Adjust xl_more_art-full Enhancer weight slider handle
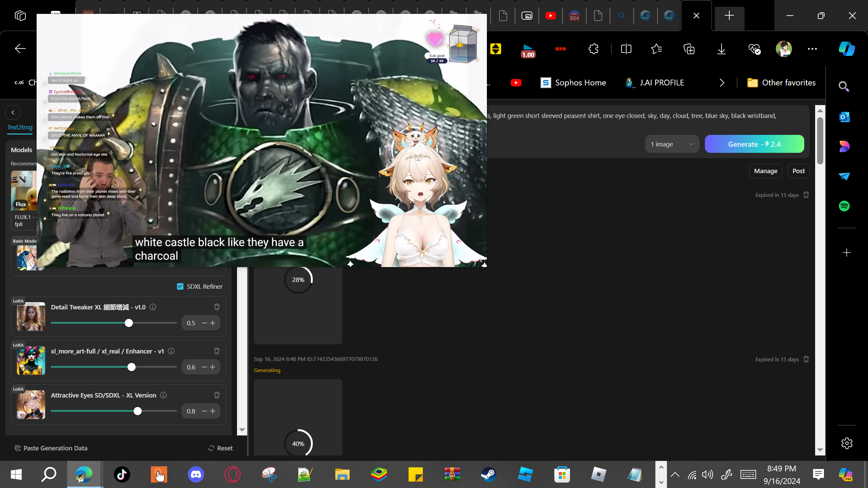 coord(132,367)
